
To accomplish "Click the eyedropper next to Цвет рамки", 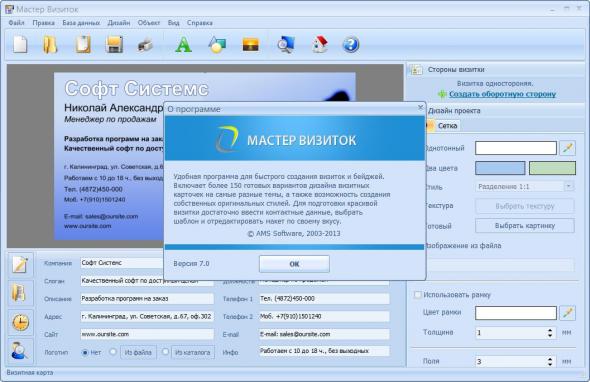I will point(567,313).
